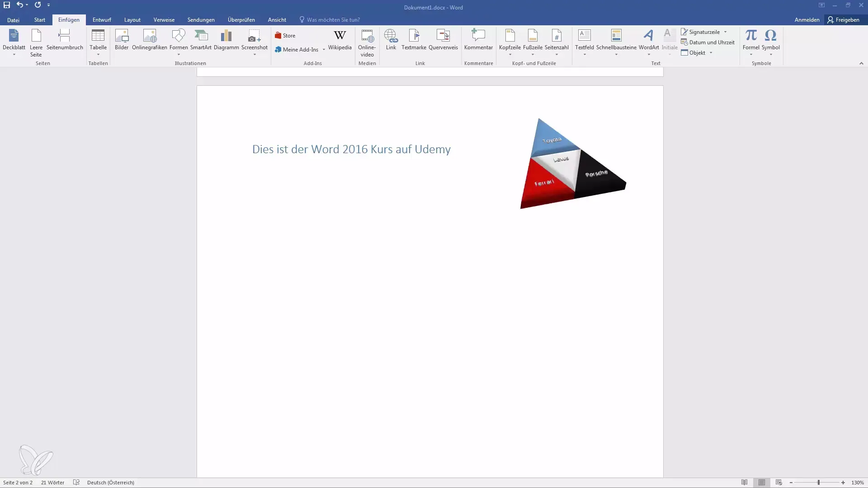Screen dimensions: 868x488
Task: Open the Tabelle table inserter
Action: point(98,42)
